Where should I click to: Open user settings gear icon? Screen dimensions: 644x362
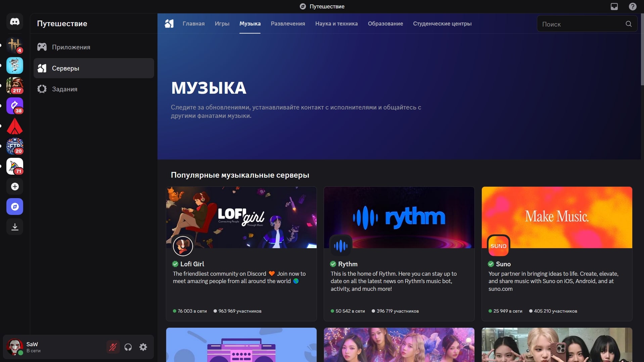pyautogui.click(x=143, y=347)
